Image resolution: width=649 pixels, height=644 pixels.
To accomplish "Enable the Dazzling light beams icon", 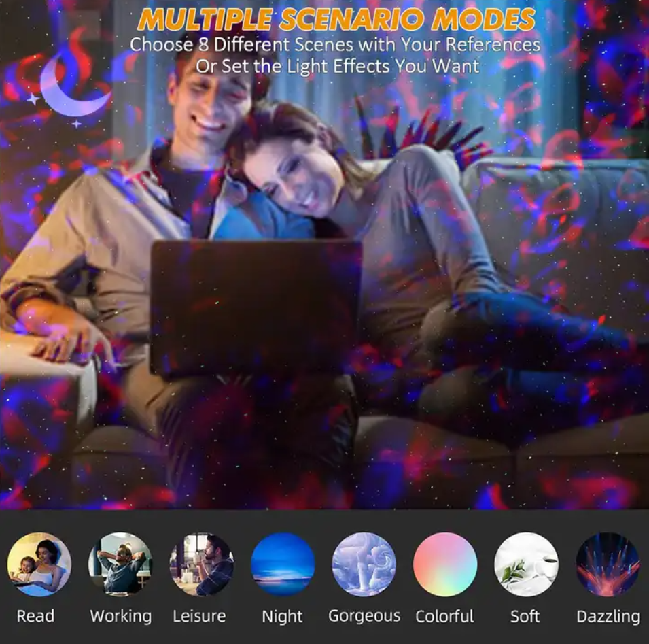I will [608, 564].
